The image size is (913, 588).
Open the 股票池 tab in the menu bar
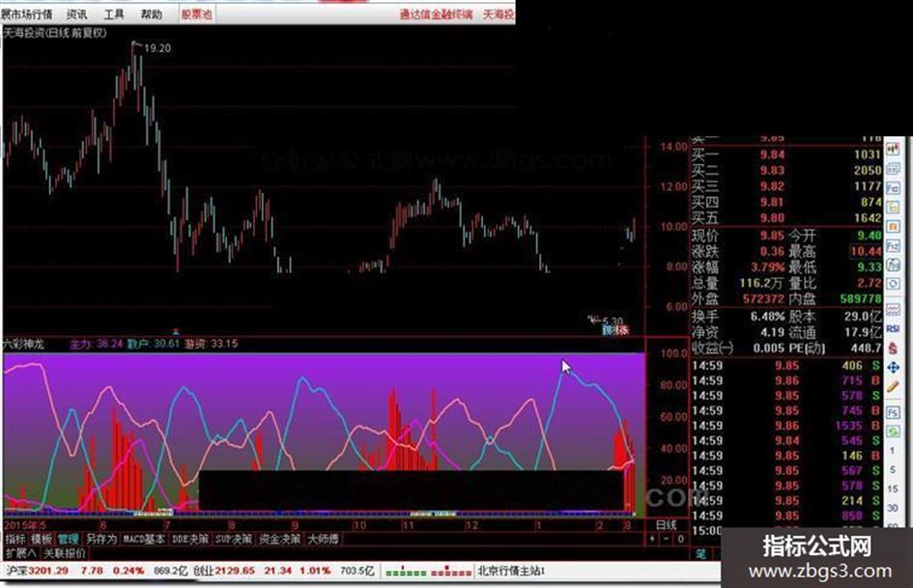(196, 14)
